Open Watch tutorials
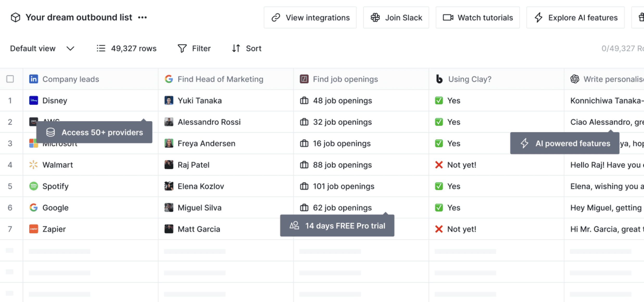Screen dimensions: 644x302 478,17
